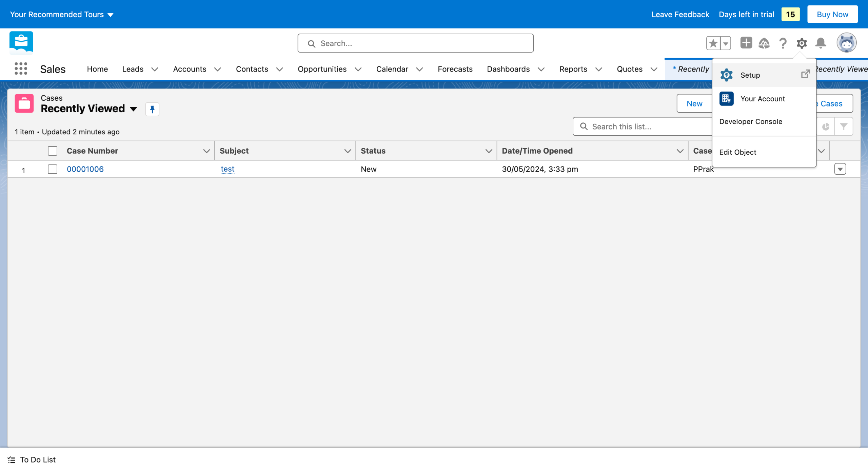
Task: Expand the Opportunities tab dropdown chevron
Action: click(358, 69)
